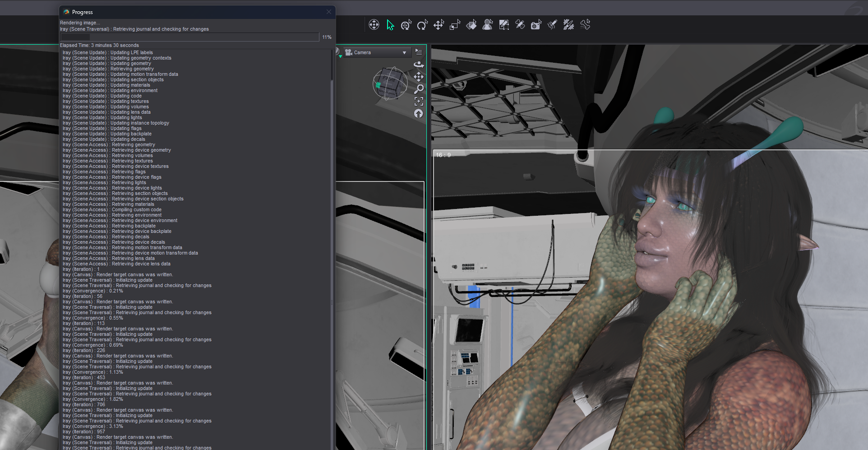This screenshot has height=450, width=868.
Task: Click the view cube in viewport
Action: (390, 83)
